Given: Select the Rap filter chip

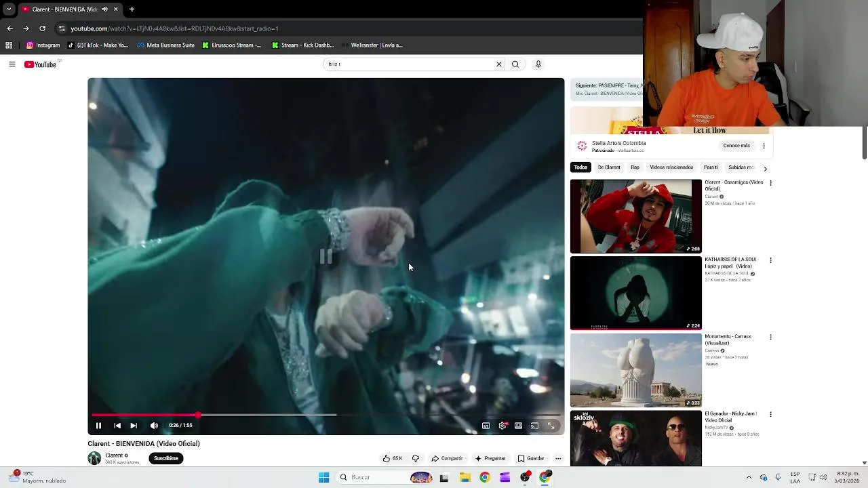Looking at the screenshot, I should (635, 167).
